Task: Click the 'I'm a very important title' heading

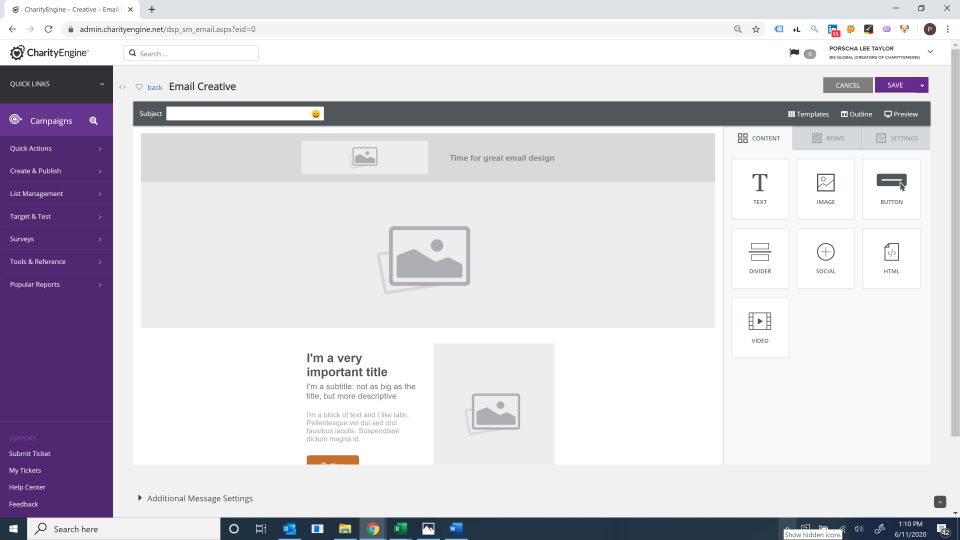Action: point(347,365)
